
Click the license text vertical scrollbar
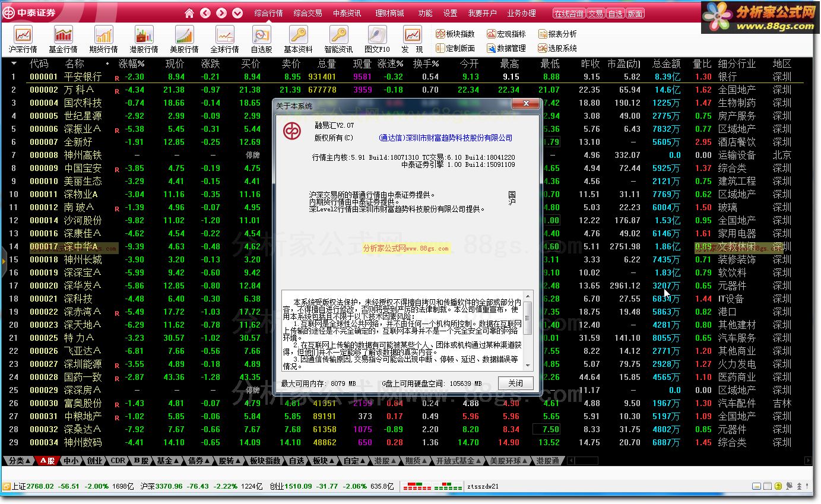pos(528,332)
